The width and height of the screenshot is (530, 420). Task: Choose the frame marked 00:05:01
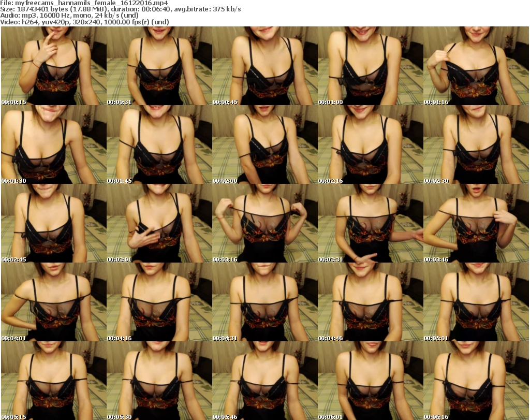[x=476, y=302]
